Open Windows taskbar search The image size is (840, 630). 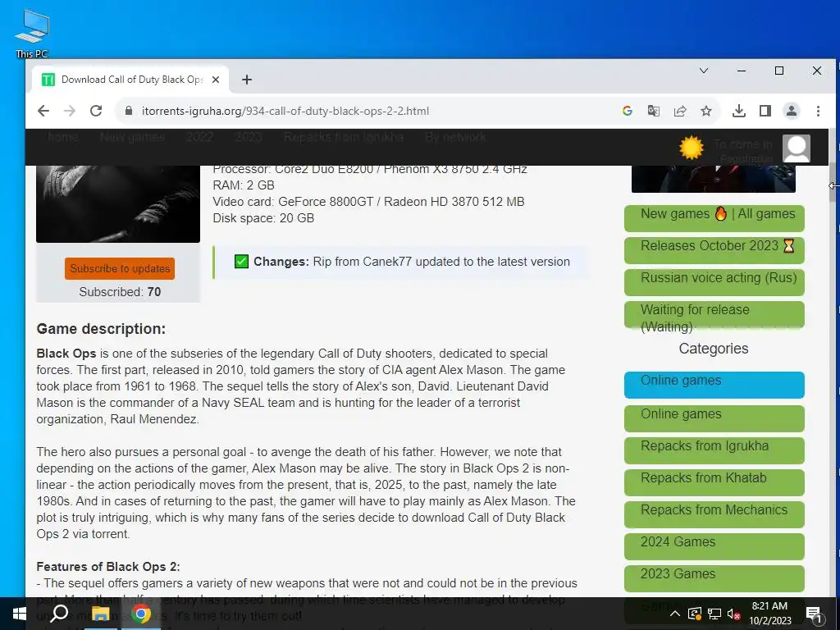tap(59, 614)
